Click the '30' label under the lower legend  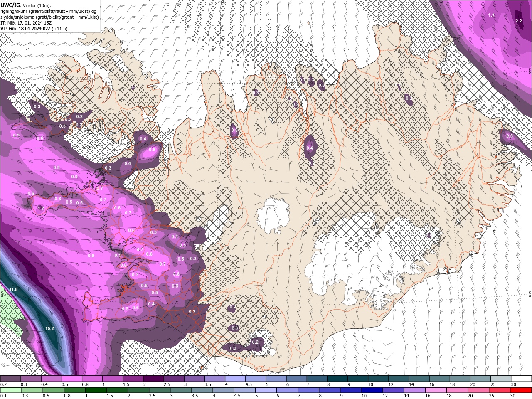[x=514, y=396]
